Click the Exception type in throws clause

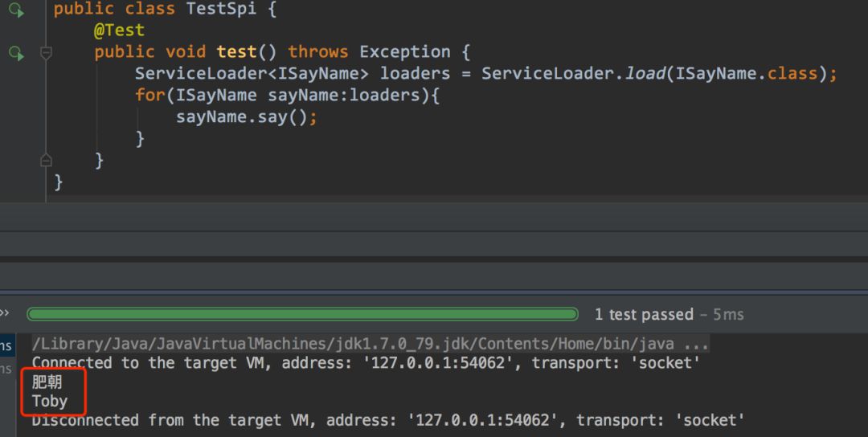(x=404, y=52)
